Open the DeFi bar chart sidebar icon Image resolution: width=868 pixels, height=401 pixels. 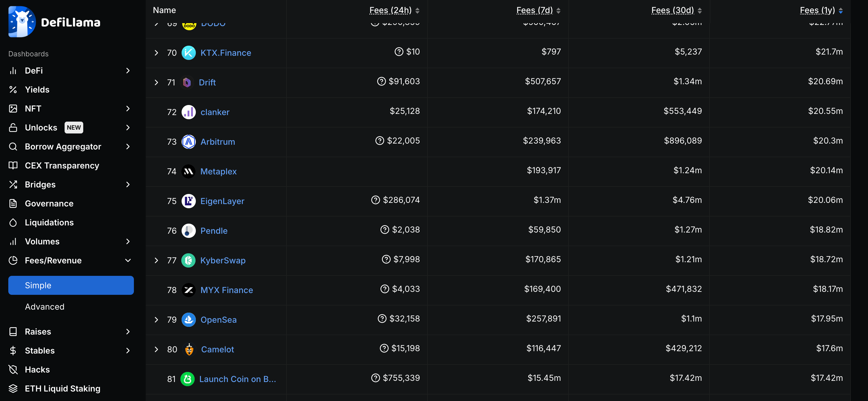[13, 71]
